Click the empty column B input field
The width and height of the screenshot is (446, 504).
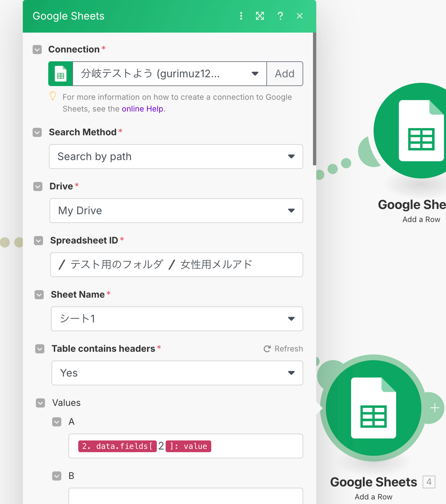pos(186,496)
